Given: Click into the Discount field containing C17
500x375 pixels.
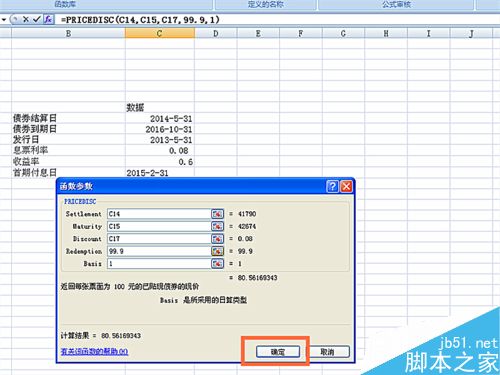Looking at the screenshot, I should [159, 239].
